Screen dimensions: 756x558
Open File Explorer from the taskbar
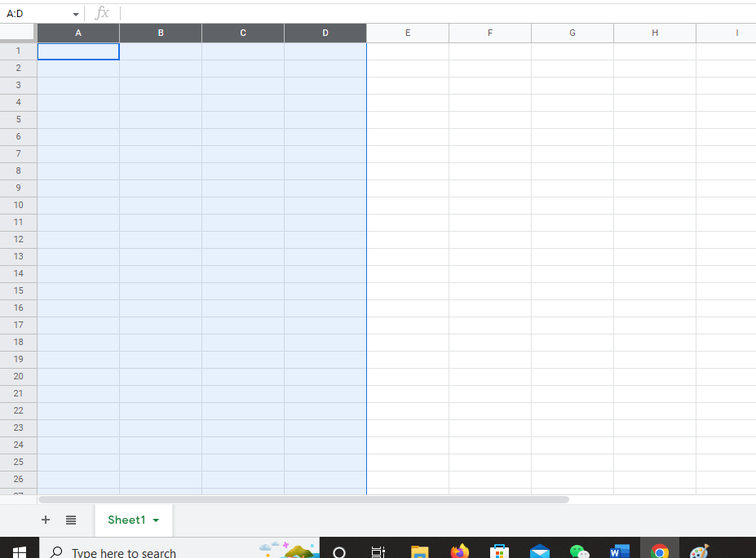tap(418, 551)
